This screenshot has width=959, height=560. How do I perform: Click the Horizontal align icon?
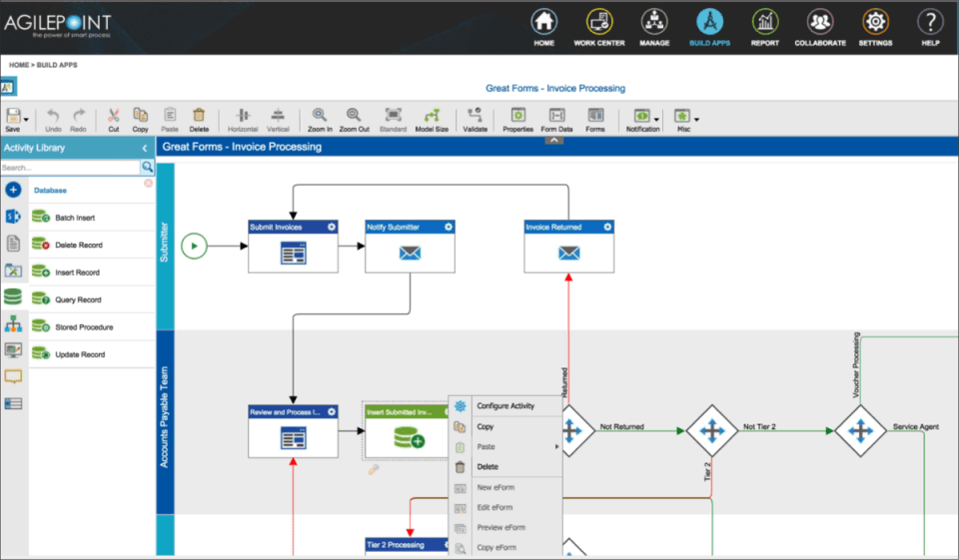pyautogui.click(x=243, y=115)
